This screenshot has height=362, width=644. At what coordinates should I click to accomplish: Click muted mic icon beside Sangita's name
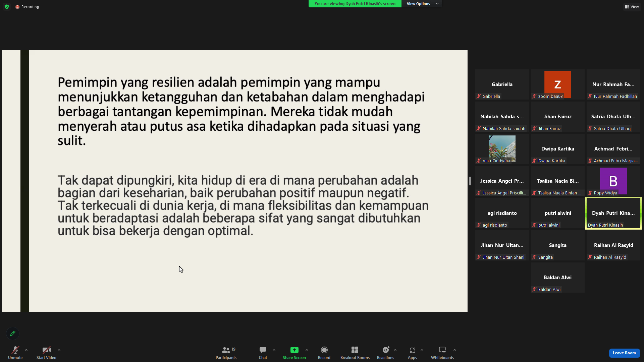[534, 257]
